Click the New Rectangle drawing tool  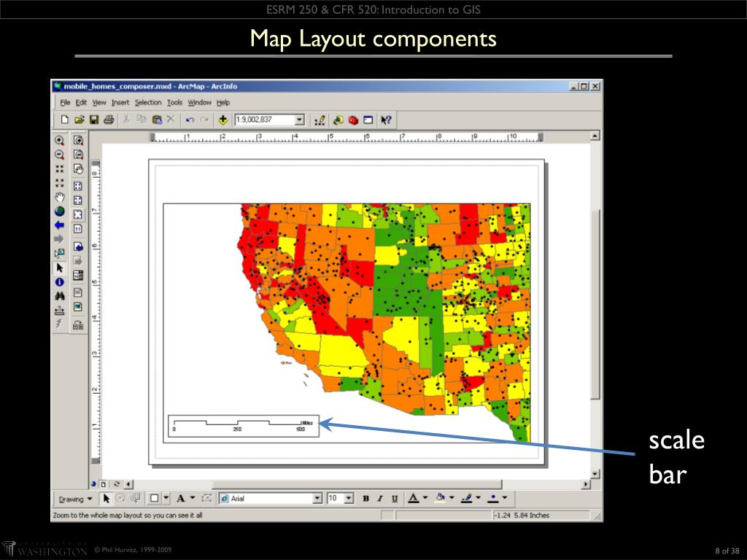(155, 499)
